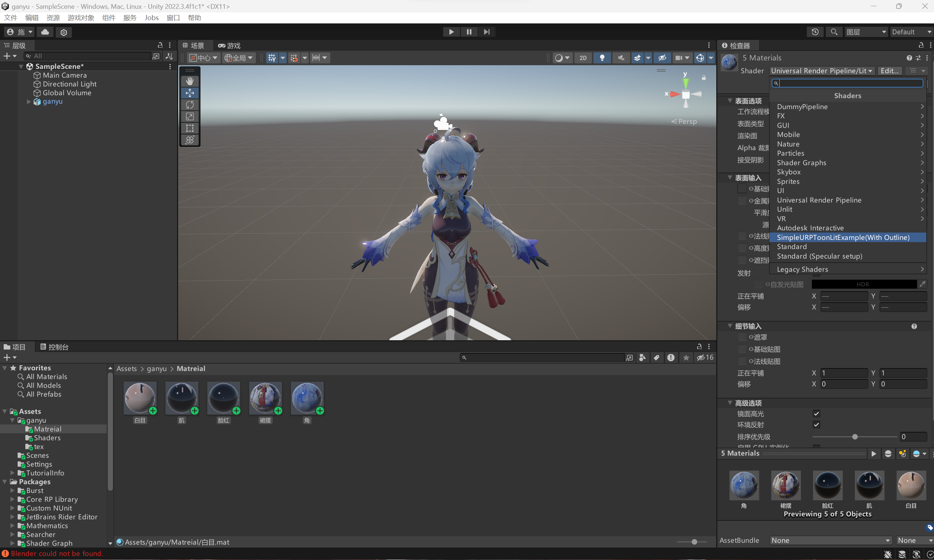Click the Step frame button
Screen dimensions: 934x560
[x=486, y=32]
